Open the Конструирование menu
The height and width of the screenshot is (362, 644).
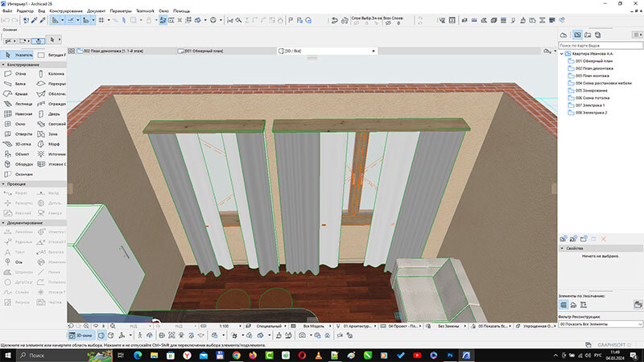pyautogui.click(x=66, y=11)
